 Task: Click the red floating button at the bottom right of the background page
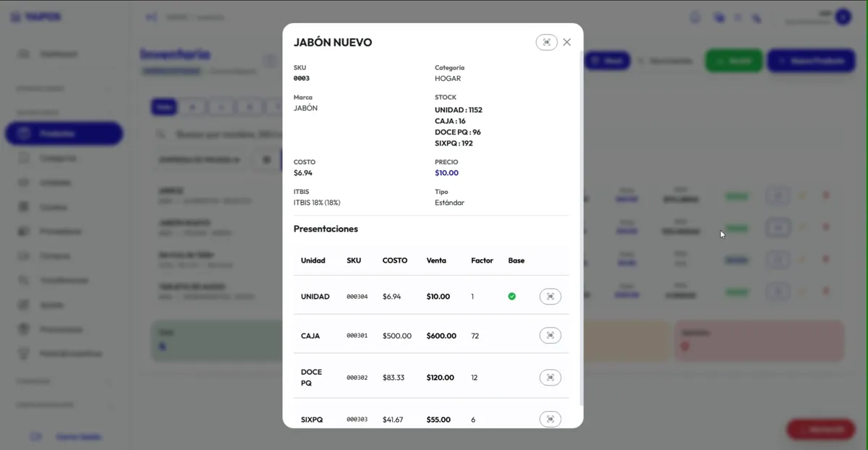point(821,429)
